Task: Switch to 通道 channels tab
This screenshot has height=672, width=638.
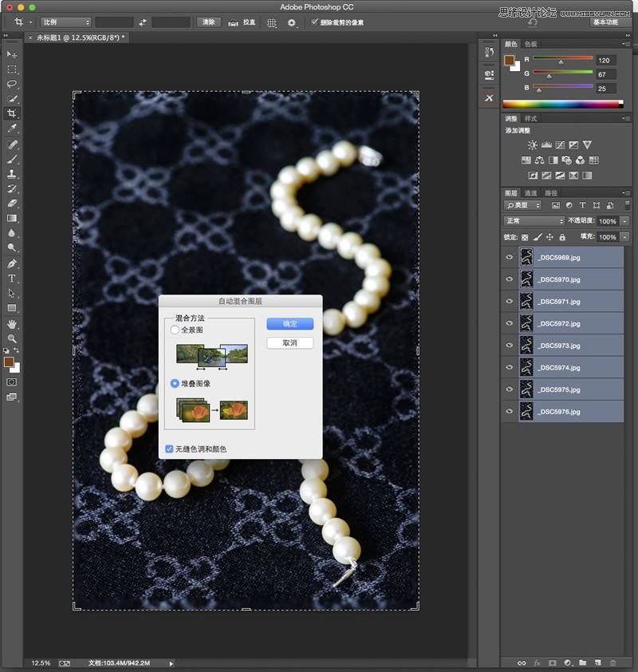Action: 530,193
